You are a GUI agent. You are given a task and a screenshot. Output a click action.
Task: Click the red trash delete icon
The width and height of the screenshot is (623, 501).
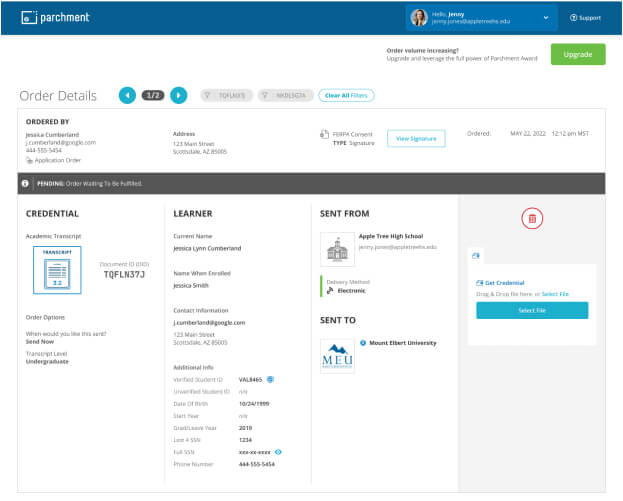click(532, 218)
